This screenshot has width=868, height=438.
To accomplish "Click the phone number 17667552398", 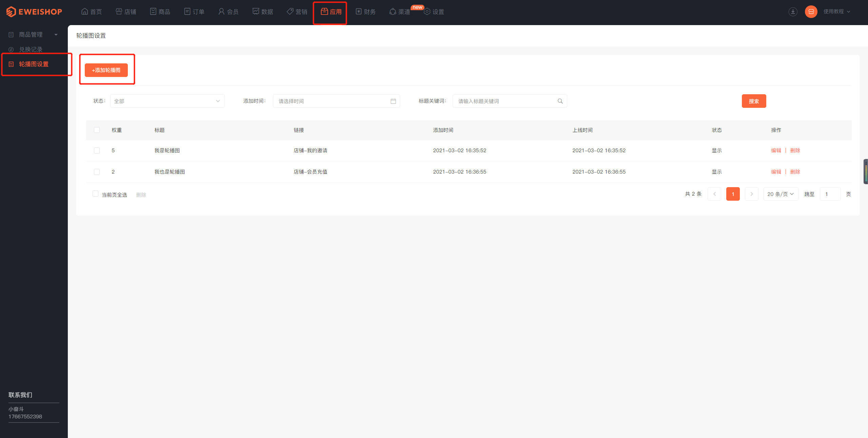I will tap(25, 416).
